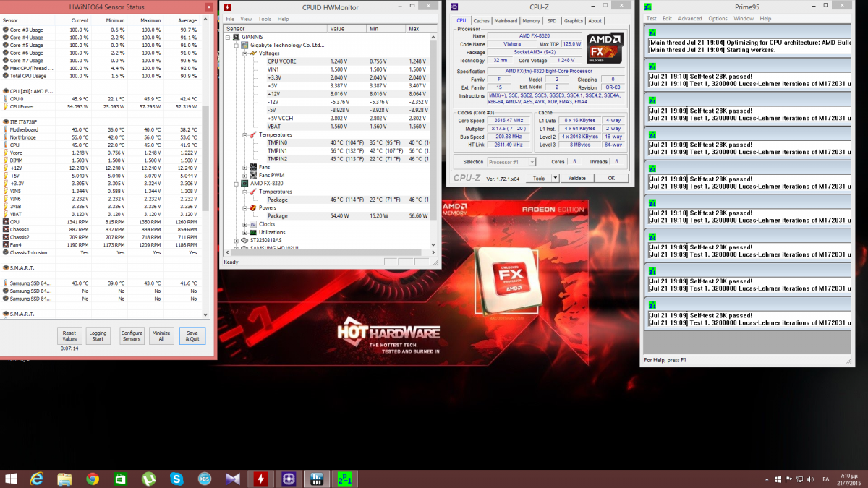Open the About tab in CPU-Z
Image resolution: width=868 pixels, height=488 pixels.
595,21
